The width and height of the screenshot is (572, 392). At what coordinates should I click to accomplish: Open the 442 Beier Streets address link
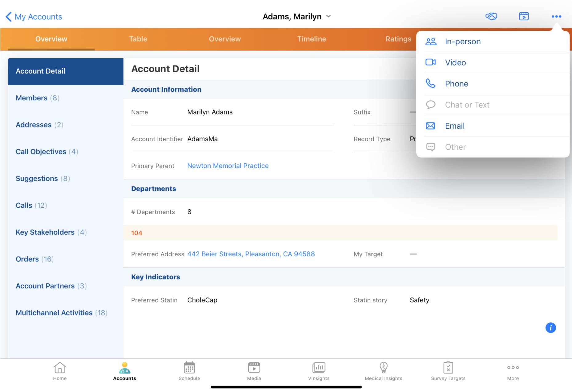pyautogui.click(x=251, y=254)
